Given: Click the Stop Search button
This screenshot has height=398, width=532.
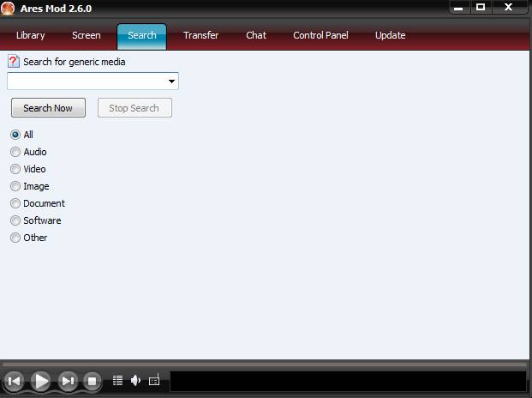Looking at the screenshot, I should click(x=134, y=108).
